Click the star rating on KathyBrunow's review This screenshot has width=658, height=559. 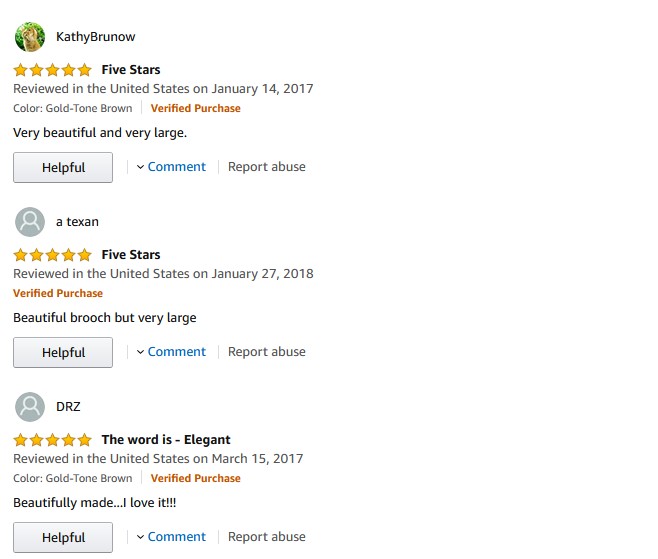pyautogui.click(x=52, y=70)
